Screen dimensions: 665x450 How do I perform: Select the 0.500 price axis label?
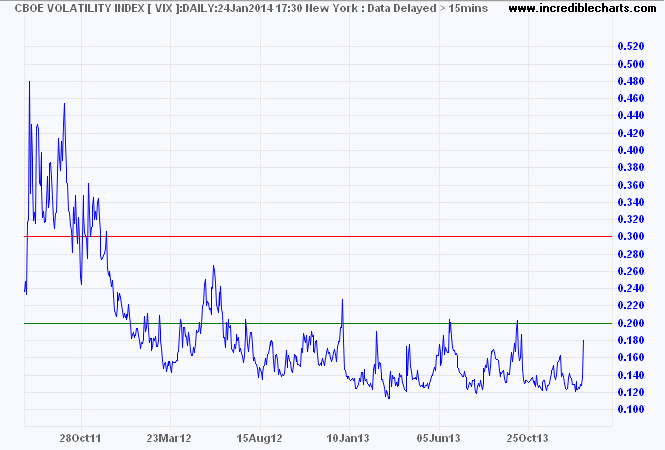pyautogui.click(x=631, y=64)
